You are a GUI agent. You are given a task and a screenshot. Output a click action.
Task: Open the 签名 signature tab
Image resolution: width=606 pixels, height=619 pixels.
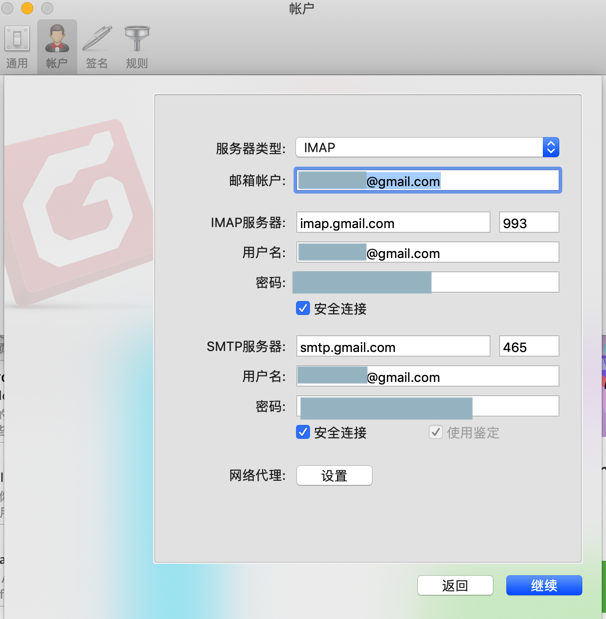(x=97, y=47)
